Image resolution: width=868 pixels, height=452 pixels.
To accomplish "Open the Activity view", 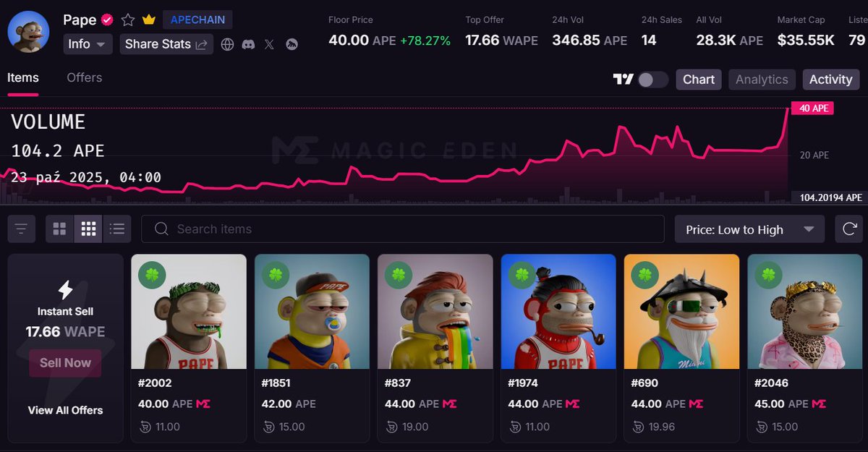I will tap(830, 80).
